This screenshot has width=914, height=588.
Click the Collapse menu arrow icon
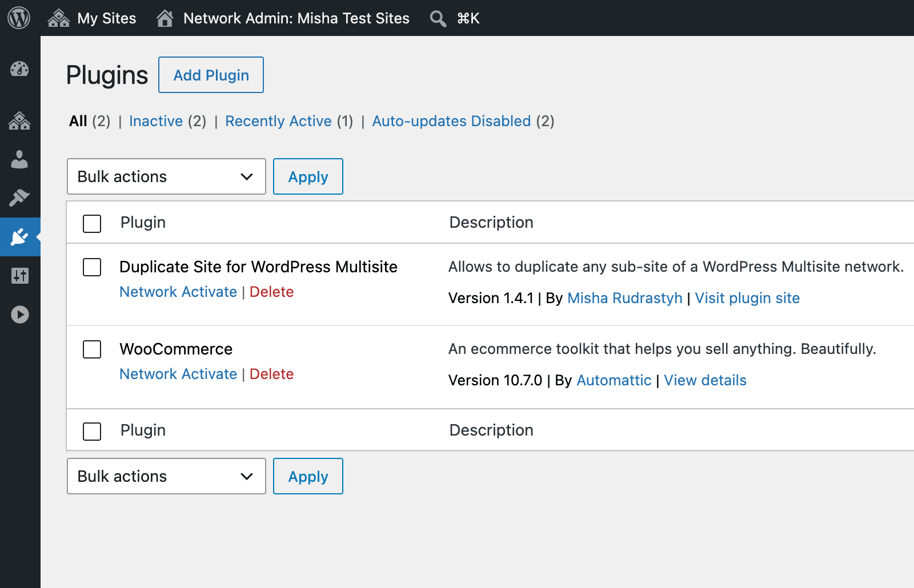(x=19, y=315)
